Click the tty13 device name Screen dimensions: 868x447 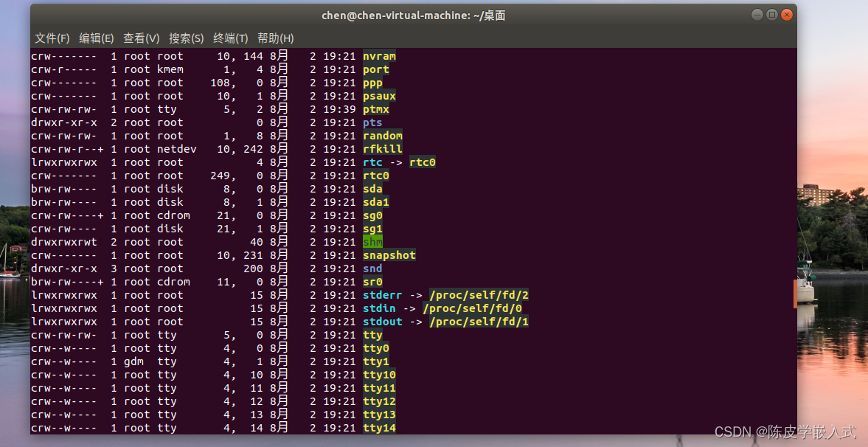coord(379,415)
